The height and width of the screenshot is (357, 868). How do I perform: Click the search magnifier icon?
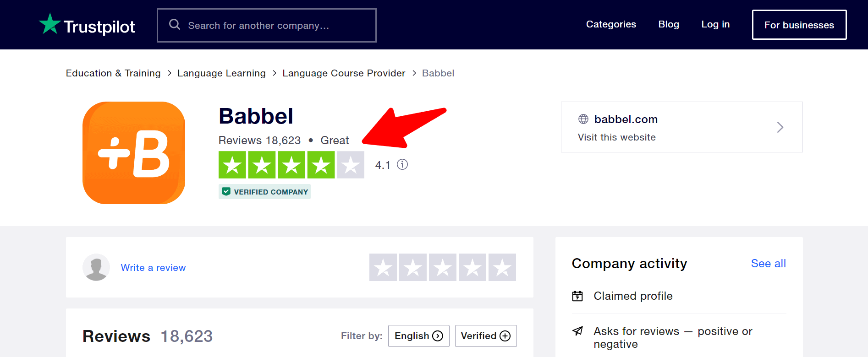pos(175,24)
